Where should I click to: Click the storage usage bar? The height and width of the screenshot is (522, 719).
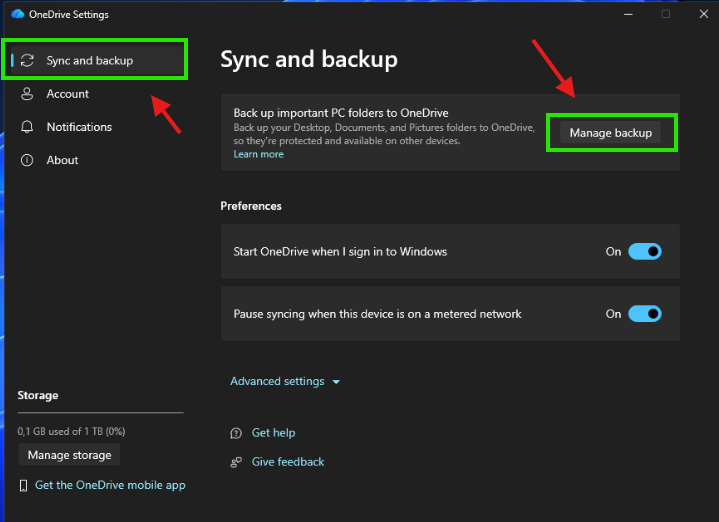coord(100,412)
